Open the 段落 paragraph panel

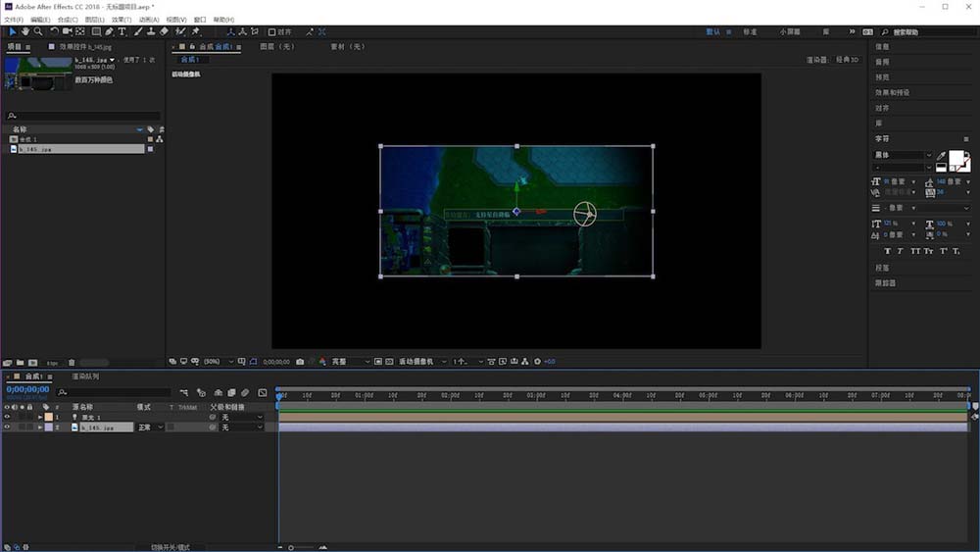pyautogui.click(x=882, y=268)
